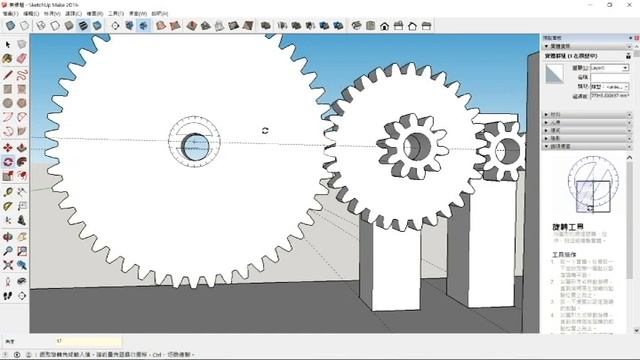The width and height of the screenshot is (640, 360).
Task: Switch to Shaded With Textures style
Action: 83,26
